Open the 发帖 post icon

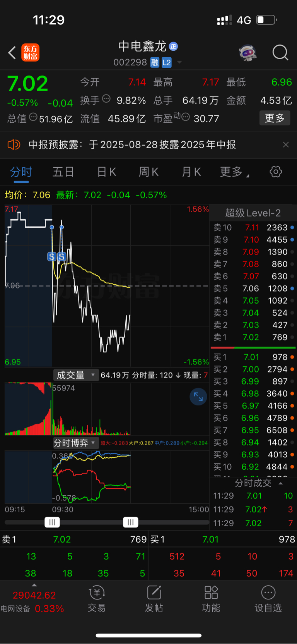154,599
